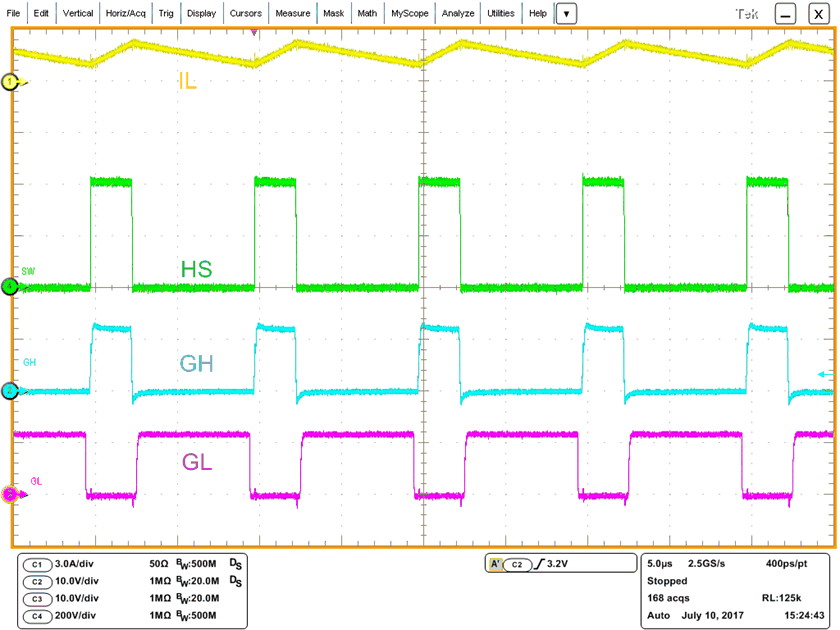Open the overflow arrow menu beside Help
840x630 pixels.
pyautogui.click(x=566, y=13)
